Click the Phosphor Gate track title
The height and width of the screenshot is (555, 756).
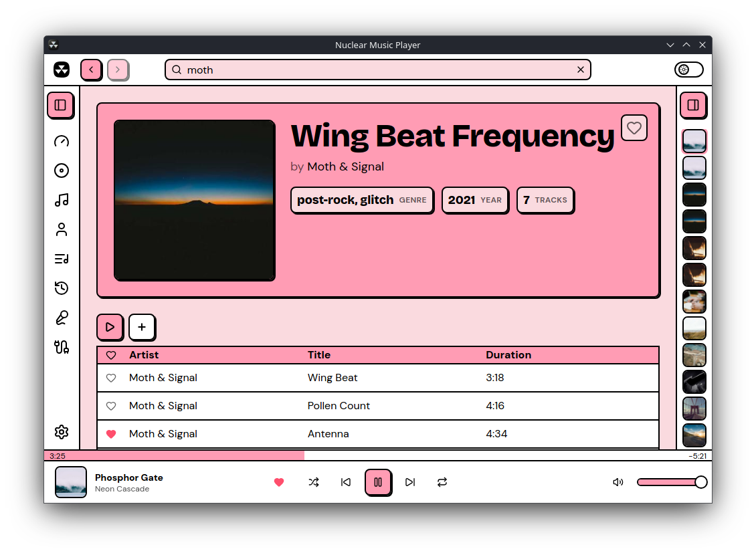[x=128, y=477]
